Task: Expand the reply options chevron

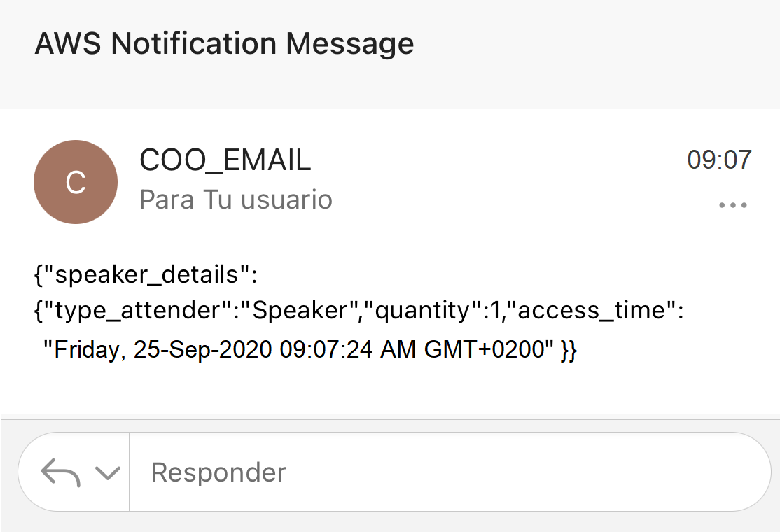Action: (107, 473)
